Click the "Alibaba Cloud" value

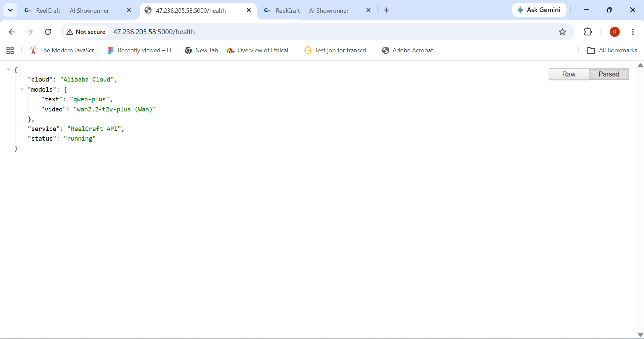[87, 80]
